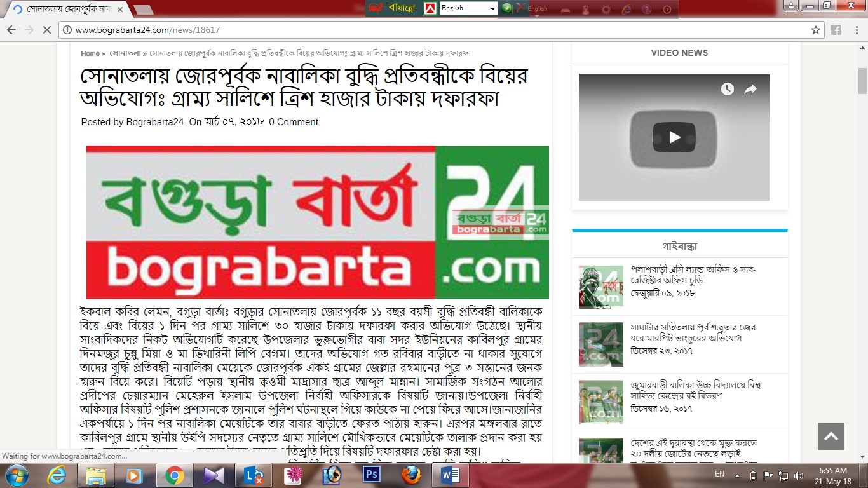Click thumbnail of পলাশবাড়ী article
The image size is (868, 488).
(600, 287)
